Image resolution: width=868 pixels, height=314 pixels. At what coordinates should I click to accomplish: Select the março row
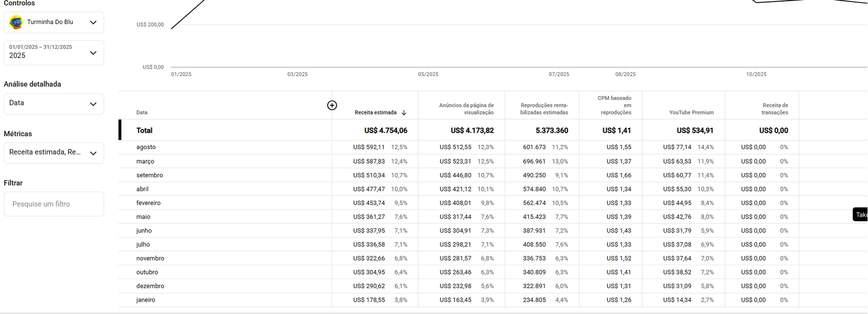coord(493,161)
